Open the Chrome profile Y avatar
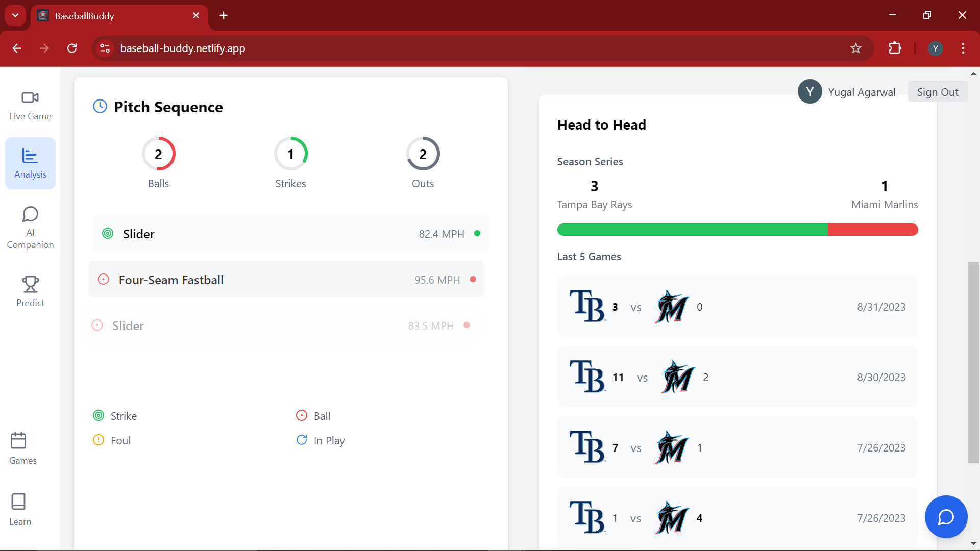Viewport: 980px width, 551px height. click(x=935, y=48)
